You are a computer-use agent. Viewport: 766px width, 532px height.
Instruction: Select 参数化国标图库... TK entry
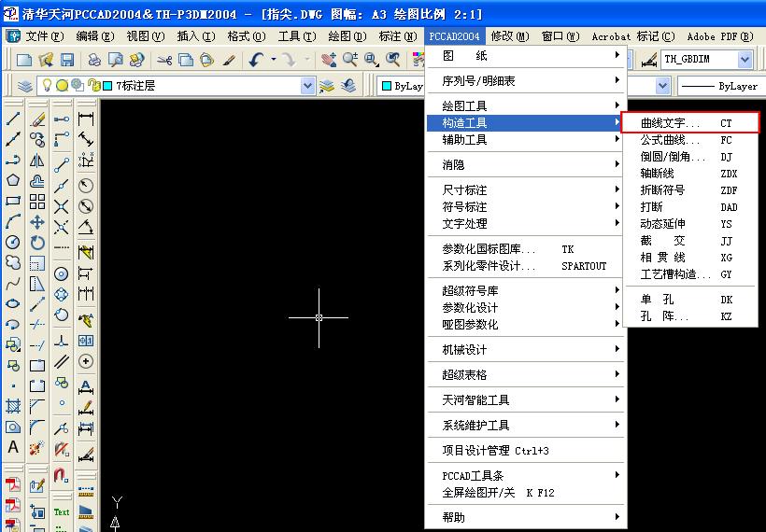point(524,249)
